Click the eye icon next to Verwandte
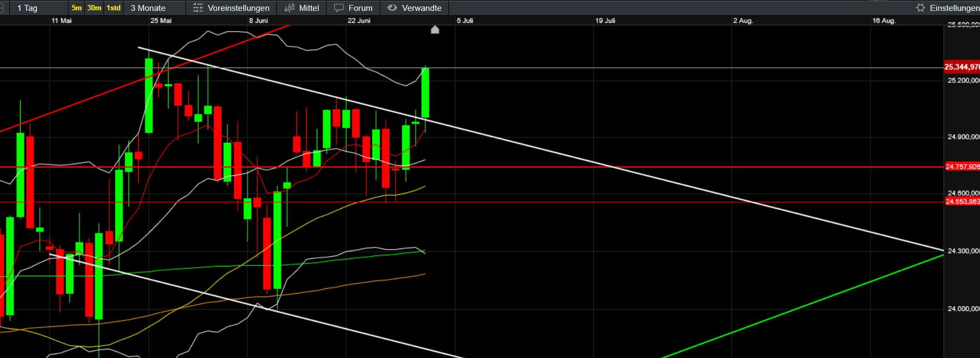 (x=392, y=8)
